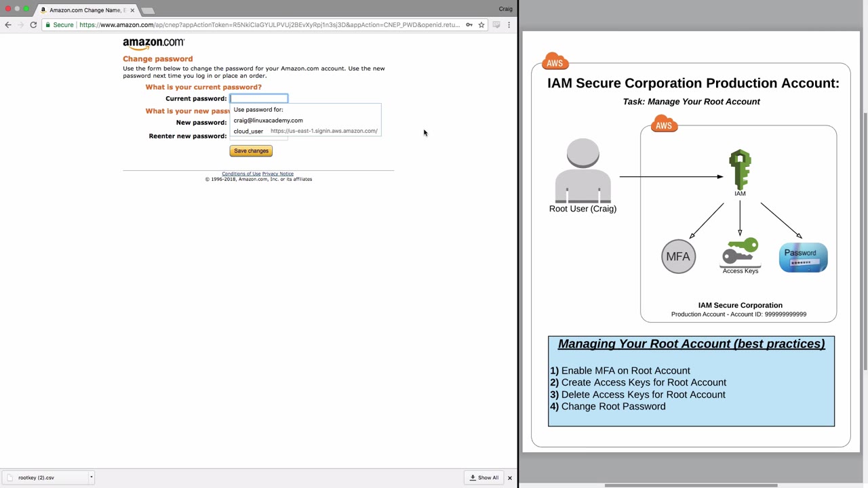Open a new browser tab
The image size is (868, 488).
click(148, 10)
